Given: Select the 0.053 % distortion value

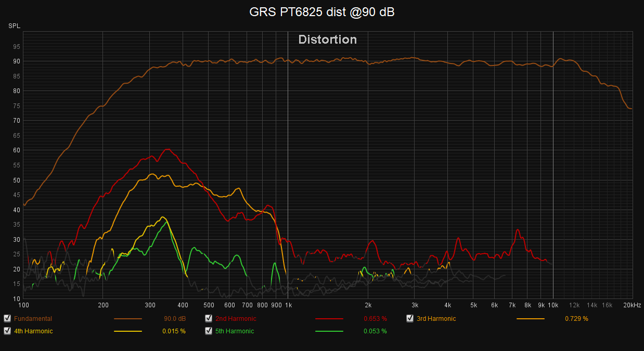Looking at the screenshot, I should pos(375,331).
